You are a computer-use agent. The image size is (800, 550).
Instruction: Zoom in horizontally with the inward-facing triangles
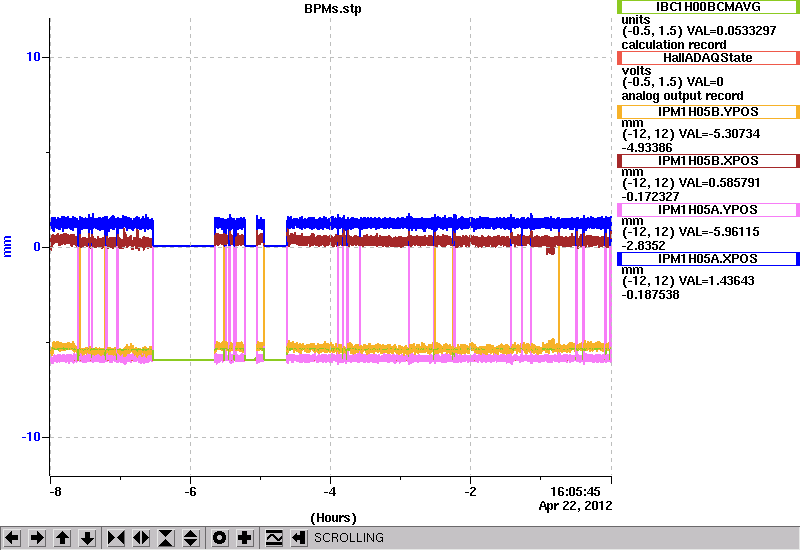[116, 538]
